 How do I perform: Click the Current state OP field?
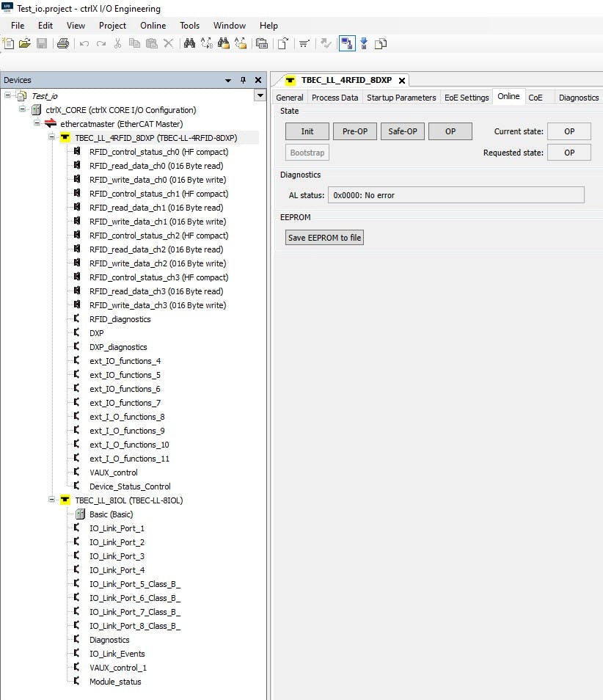coord(569,131)
